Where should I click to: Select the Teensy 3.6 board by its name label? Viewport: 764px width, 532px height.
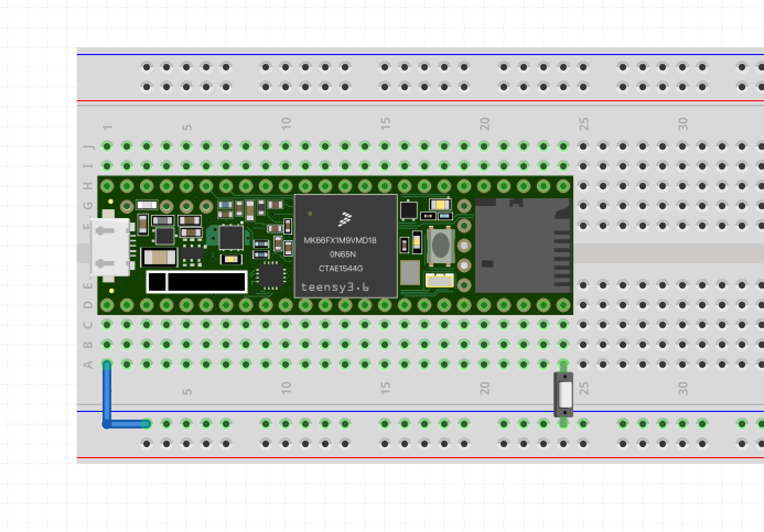click(x=335, y=287)
